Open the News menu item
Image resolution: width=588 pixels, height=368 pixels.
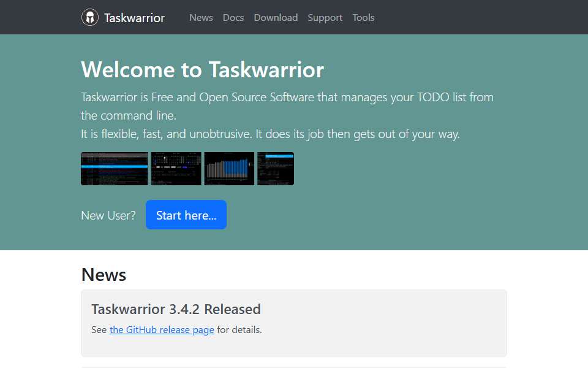(201, 18)
